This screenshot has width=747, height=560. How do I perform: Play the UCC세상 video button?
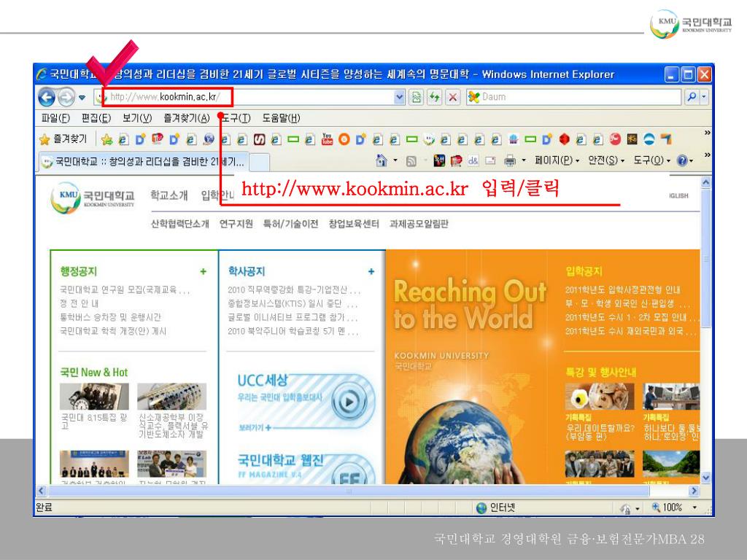tap(349, 402)
